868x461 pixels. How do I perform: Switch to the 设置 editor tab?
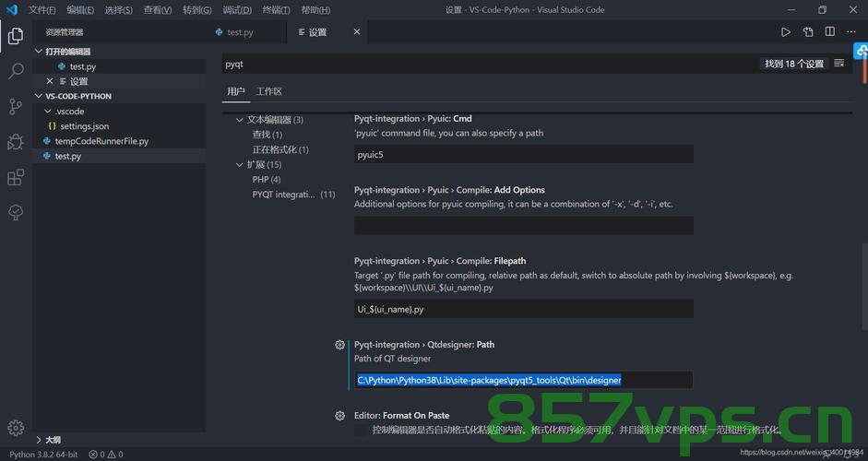(x=317, y=32)
